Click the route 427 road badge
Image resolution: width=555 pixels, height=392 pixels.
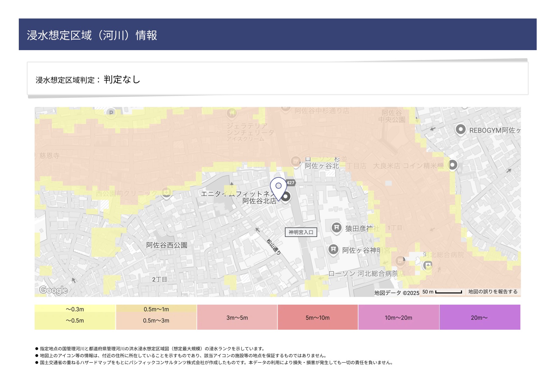click(x=290, y=183)
